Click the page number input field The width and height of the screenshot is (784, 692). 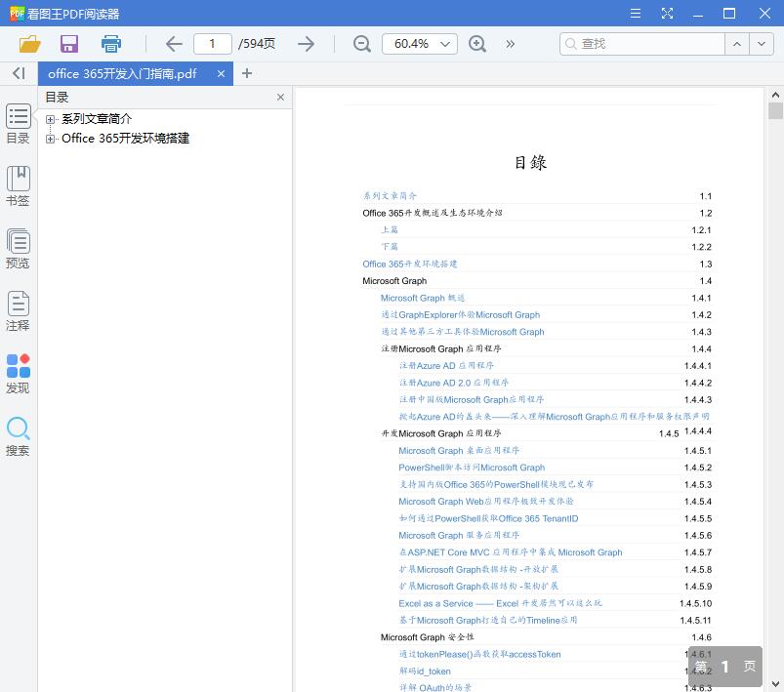(212, 44)
